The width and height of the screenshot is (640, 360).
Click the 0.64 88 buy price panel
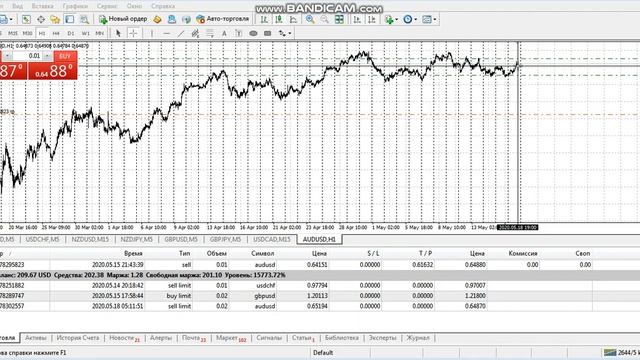tap(52, 71)
